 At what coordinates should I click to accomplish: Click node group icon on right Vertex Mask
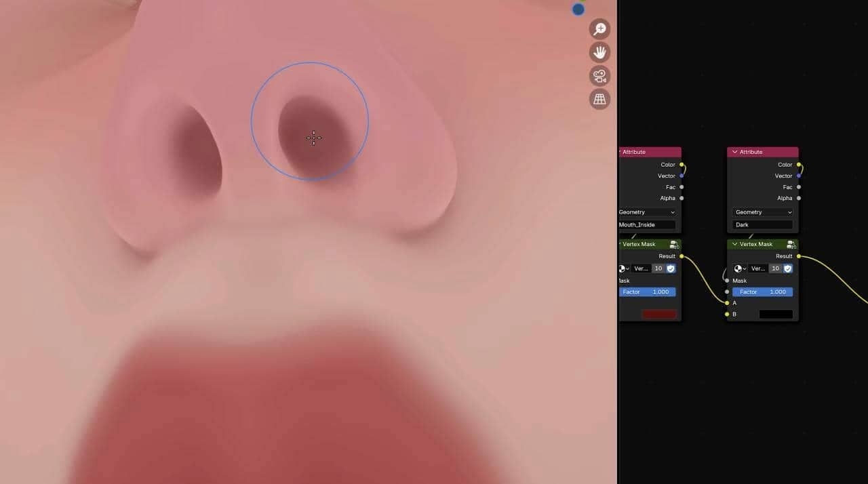tap(791, 245)
